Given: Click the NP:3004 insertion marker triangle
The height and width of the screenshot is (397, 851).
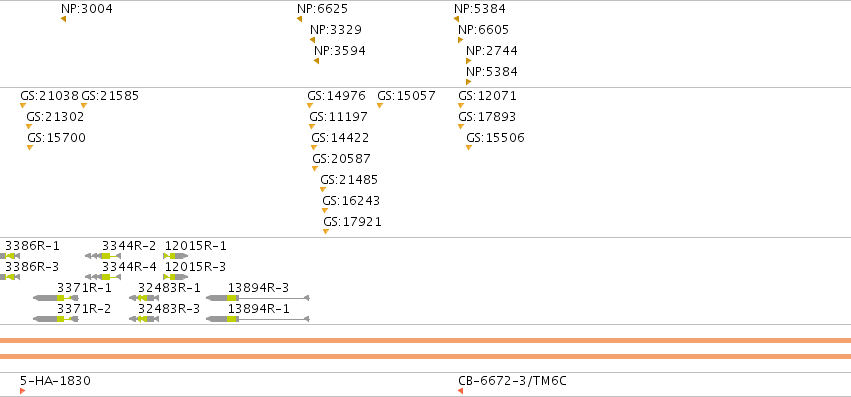Looking at the screenshot, I should coord(63,19).
